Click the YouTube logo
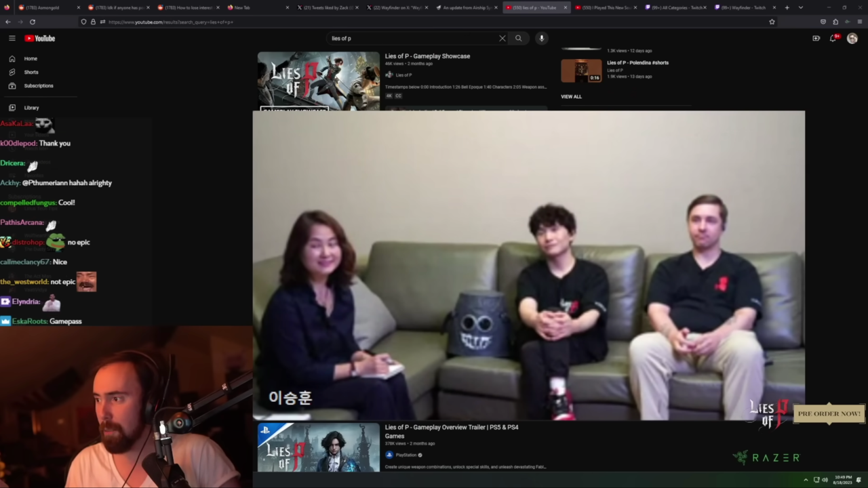The image size is (868, 488). pyautogui.click(x=40, y=39)
